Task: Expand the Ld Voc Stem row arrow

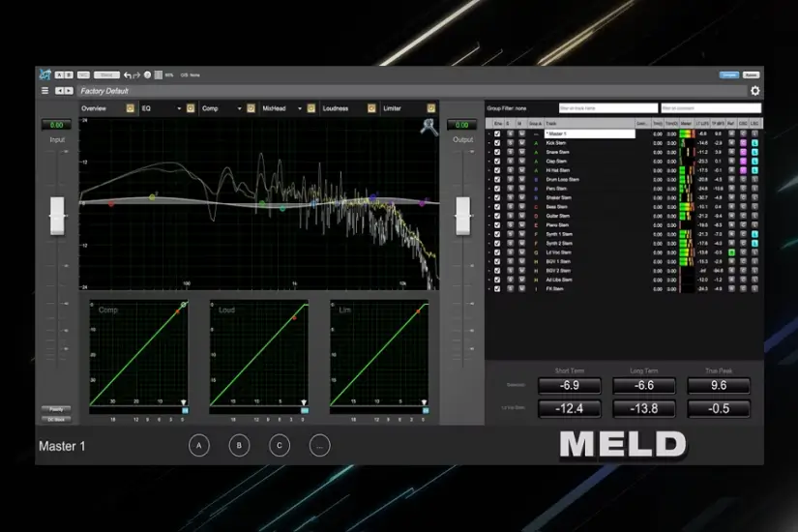Action: click(x=489, y=252)
